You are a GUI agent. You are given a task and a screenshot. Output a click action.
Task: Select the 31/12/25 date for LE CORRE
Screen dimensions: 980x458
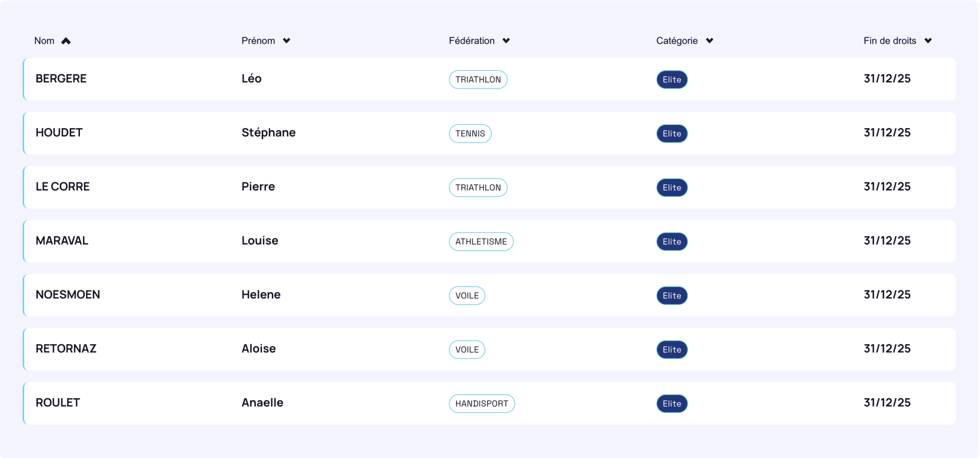[887, 187]
